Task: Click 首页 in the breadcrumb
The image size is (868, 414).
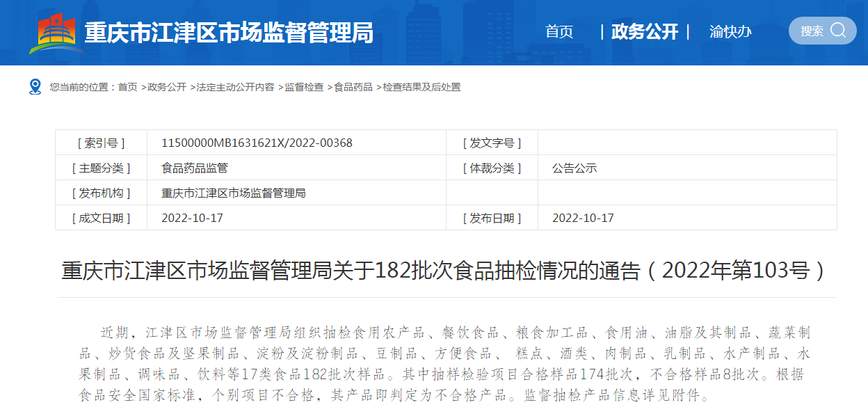Action: tap(127, 87)
